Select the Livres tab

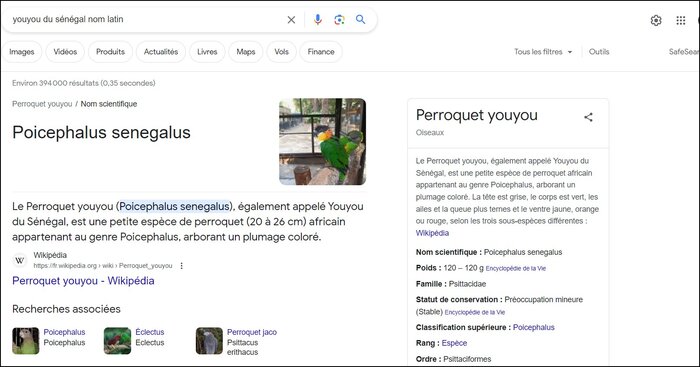[207, 52]
